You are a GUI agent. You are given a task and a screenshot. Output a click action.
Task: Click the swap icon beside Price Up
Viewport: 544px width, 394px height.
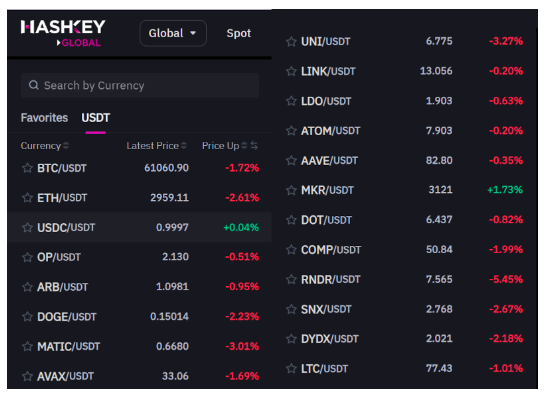click(x=254, y=146)
